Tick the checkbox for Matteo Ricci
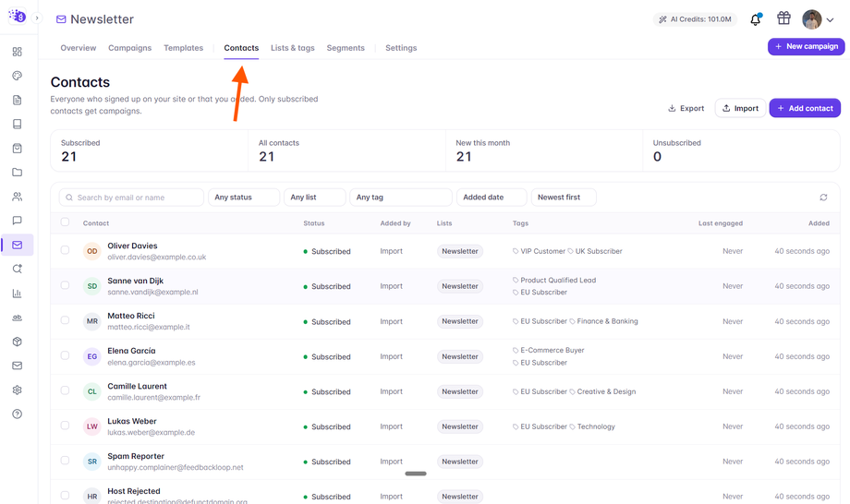 click(65, 320)
